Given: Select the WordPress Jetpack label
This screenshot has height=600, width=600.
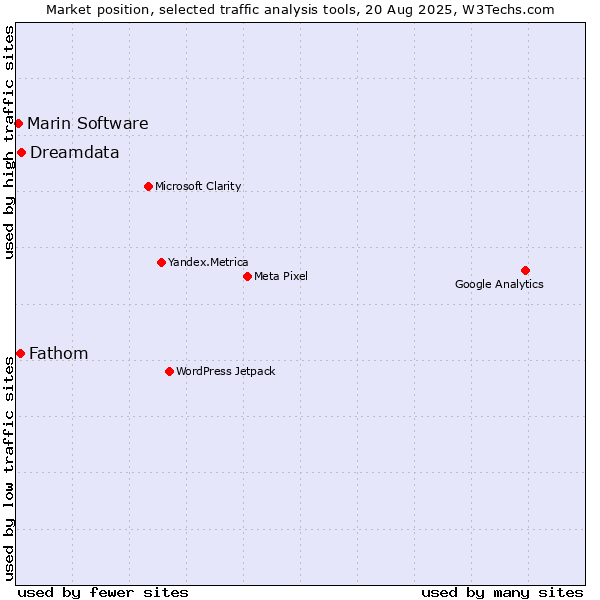Looking at the screenshot, I should click(226, 372).
